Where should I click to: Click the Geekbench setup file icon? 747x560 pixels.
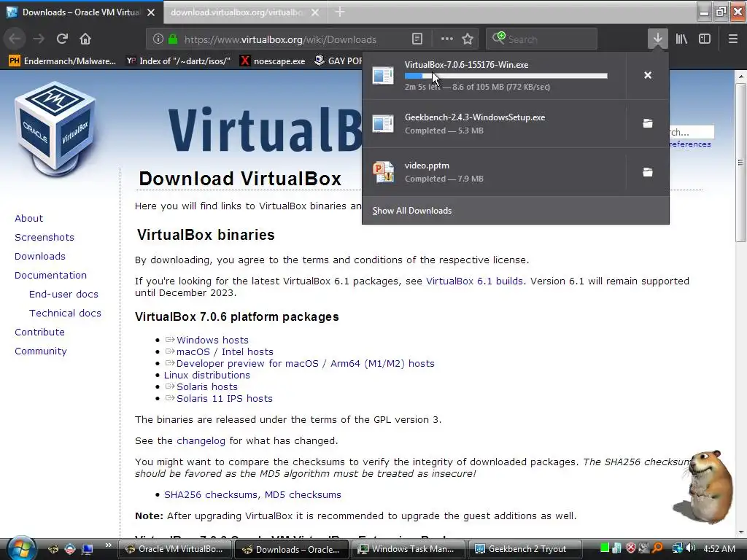[x=383, y=124]
